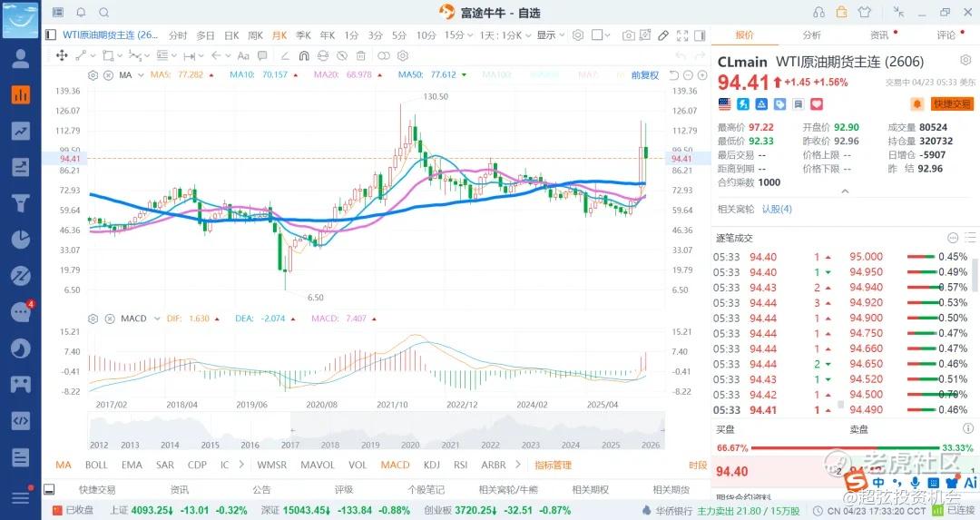Toggle sidebar list view icon in title bar

[57, 13]
